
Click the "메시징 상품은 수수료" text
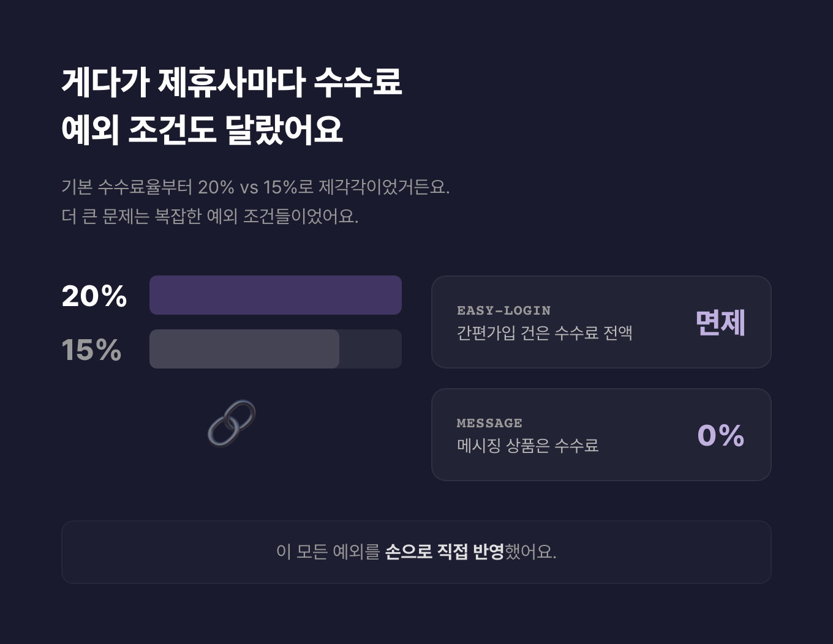(x=527, y=446)
